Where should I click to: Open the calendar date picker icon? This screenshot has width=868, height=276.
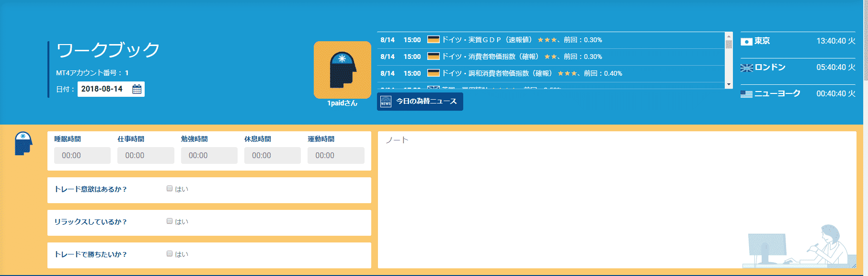pos(137,89)
